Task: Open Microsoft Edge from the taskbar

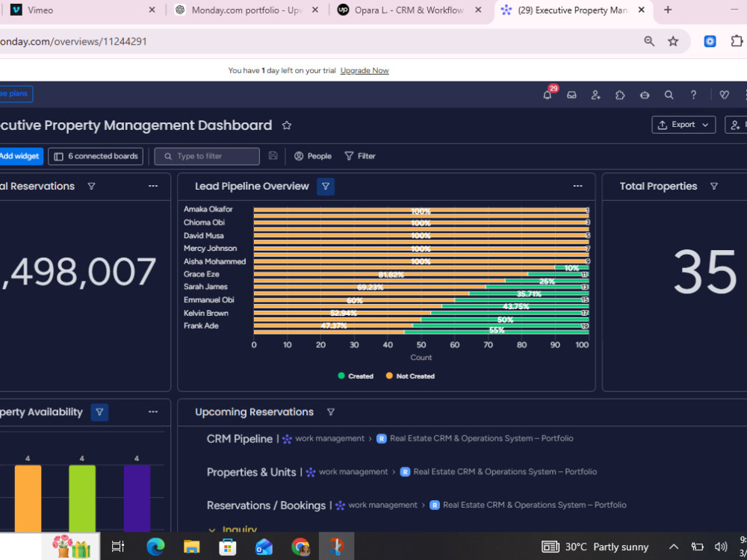Action: [155, 547]
